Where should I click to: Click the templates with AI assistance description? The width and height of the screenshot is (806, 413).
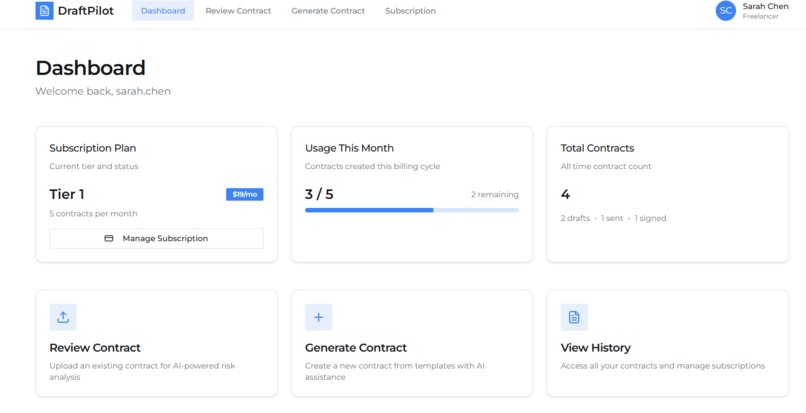[x=395, y=371]
